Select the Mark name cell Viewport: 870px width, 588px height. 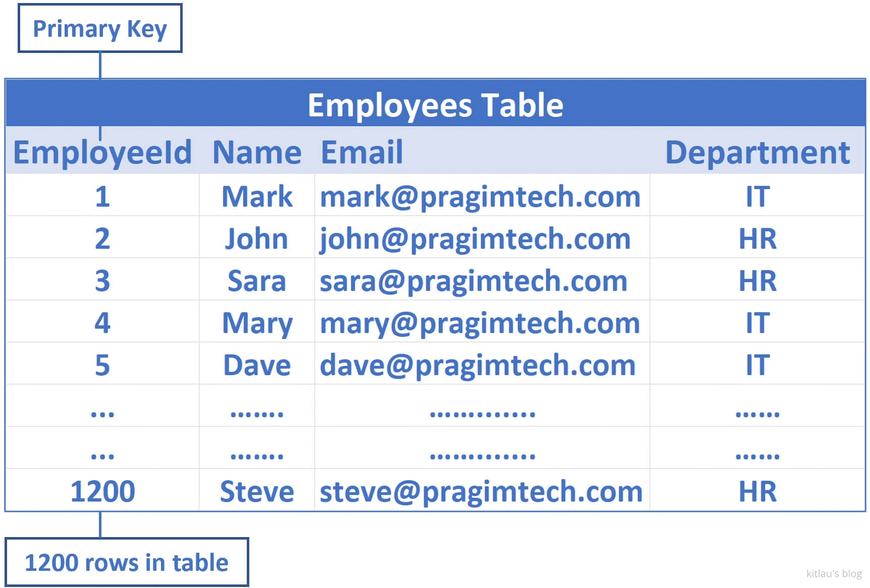[257, 196]
